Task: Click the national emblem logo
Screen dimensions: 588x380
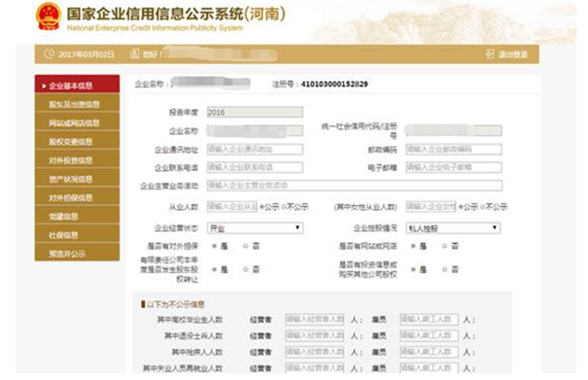Action: coord(49,16)
